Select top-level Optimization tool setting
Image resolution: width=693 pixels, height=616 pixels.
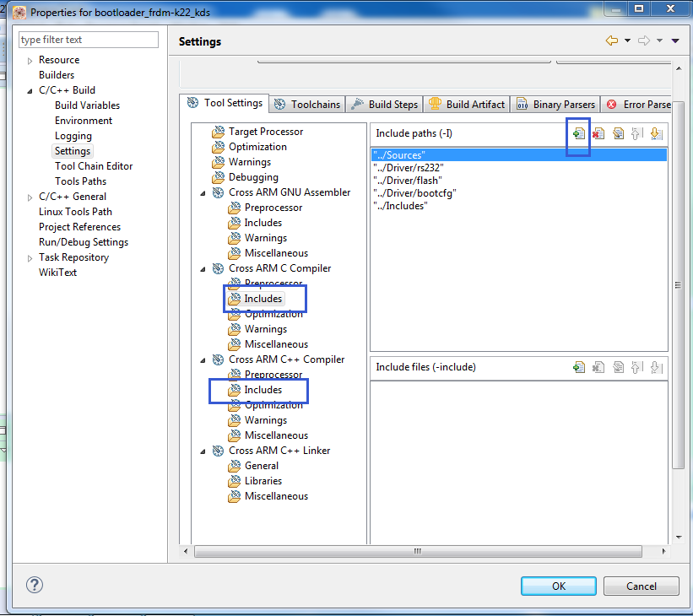pyautogui.click(x=257, y=146)
